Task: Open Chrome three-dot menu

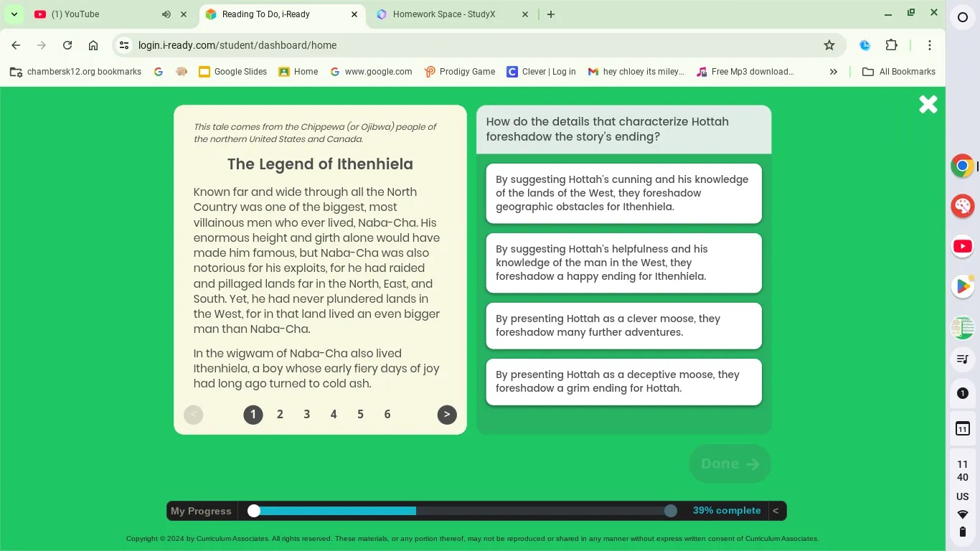Action: coord(929,45)
